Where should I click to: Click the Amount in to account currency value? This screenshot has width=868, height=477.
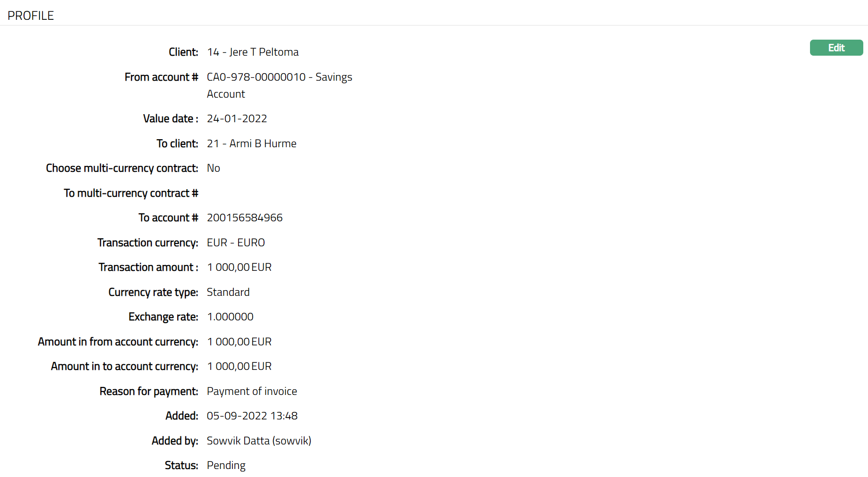[x=239, y=366]
